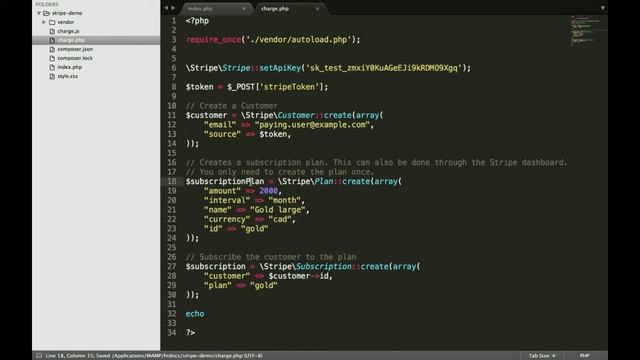The height and width of the screenshot is (360, 640).
Task: Click the amount value 2000
Action: (x=268, y=191)
